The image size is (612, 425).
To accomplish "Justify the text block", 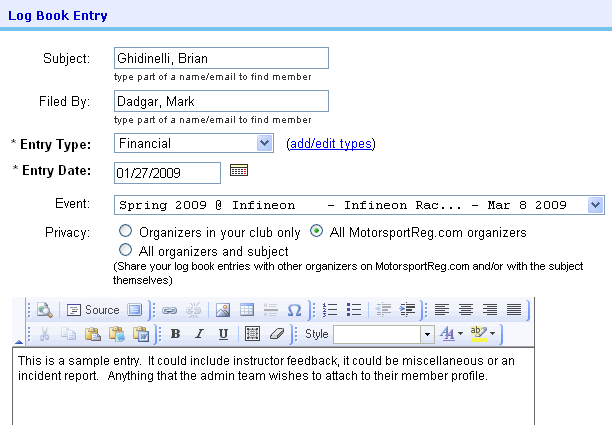I will 514,310.
